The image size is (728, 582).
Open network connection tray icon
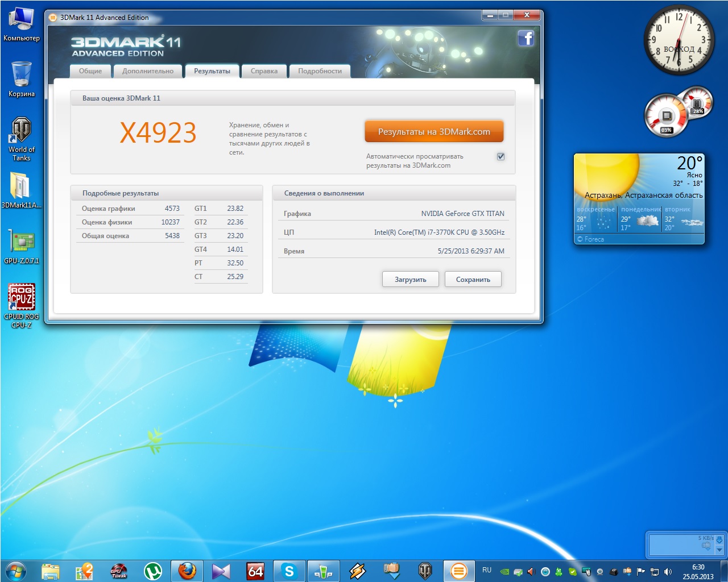655,572
